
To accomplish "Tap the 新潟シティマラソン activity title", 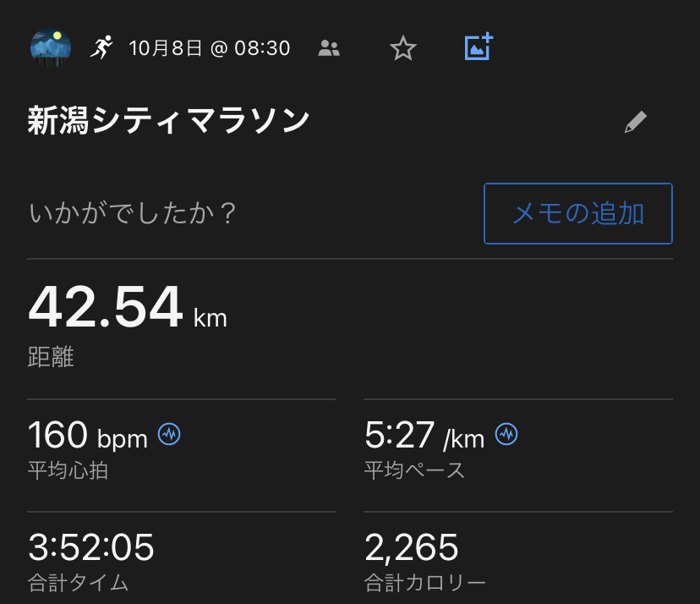I will point(169,123).
